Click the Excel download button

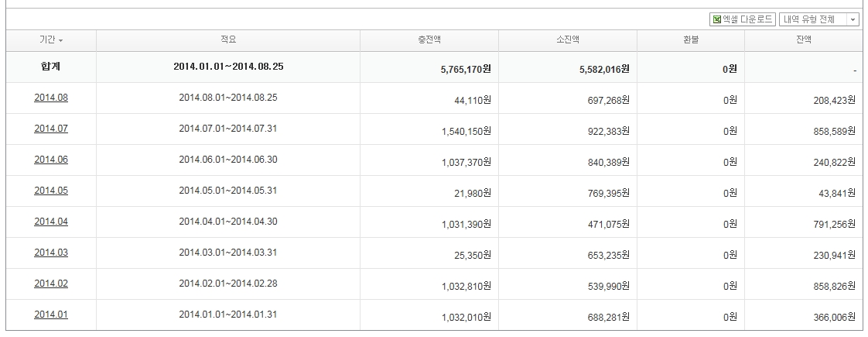[742, 19]
